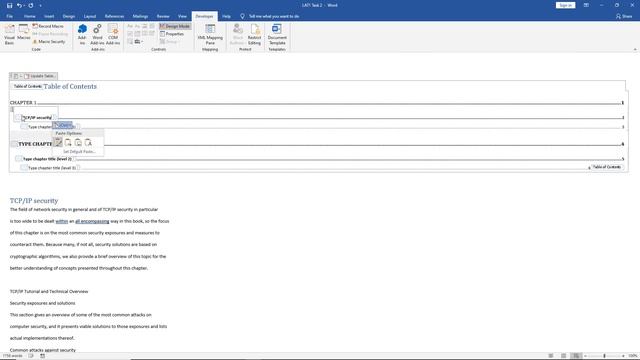The height and width of the screenshot is (360, 640).
Task: Open COM Add-ins
Action: [x=113, y=34]
